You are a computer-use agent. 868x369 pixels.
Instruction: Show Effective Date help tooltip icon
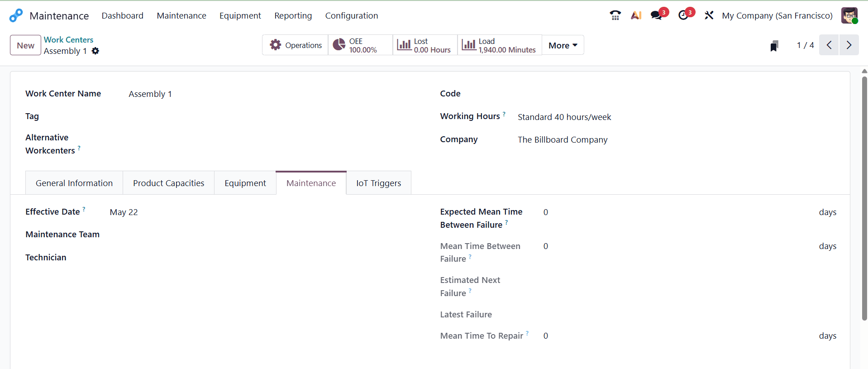click(x=84, y=209)
